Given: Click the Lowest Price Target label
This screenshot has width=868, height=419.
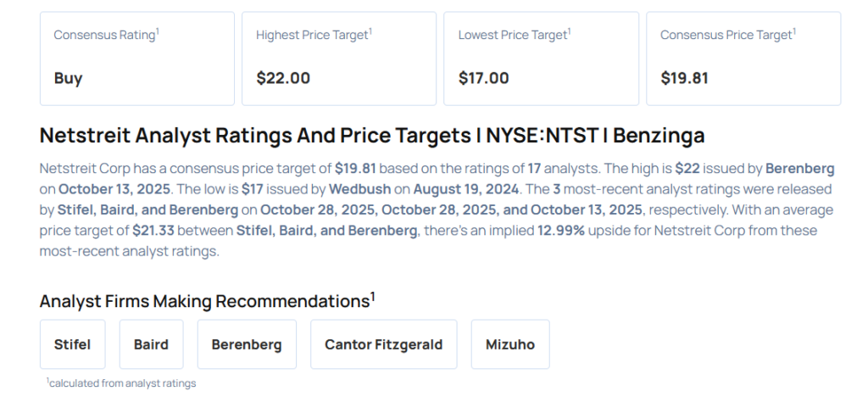Looking at the screenshot, I should tap(513, 35).
